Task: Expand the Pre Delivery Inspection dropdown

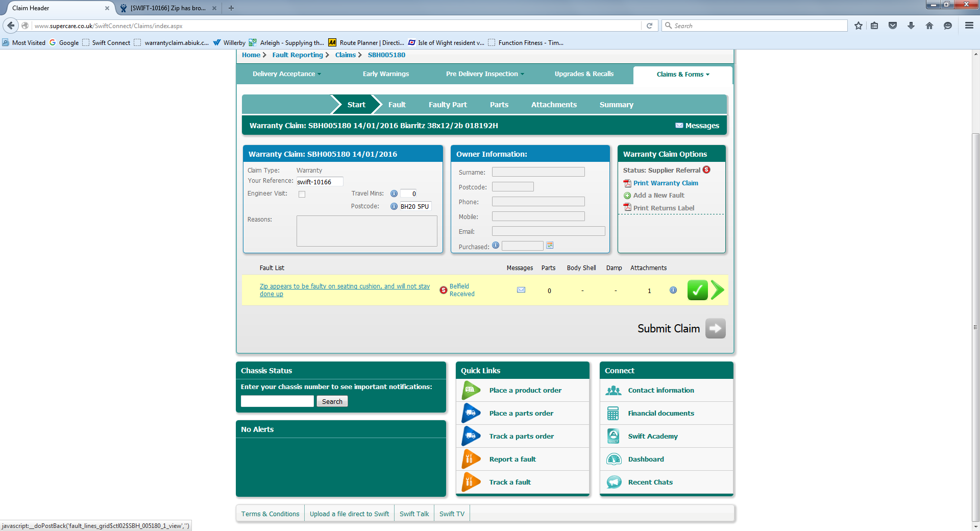Action: pyautogui.click(x=485, y=74)
